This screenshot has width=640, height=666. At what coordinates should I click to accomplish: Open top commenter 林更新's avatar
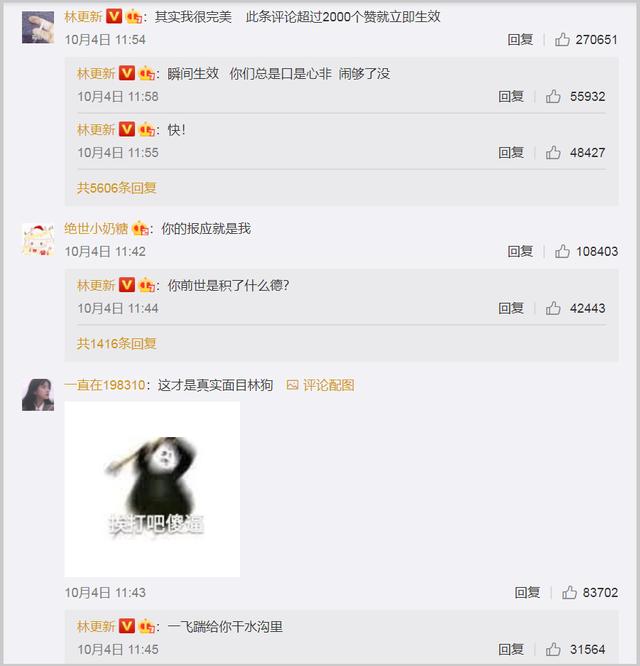[x=38, y=28]
